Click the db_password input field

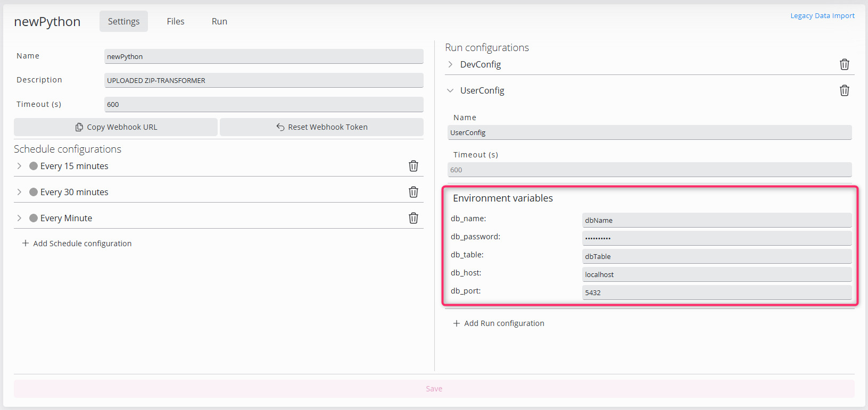pyautogui.click(x=716, y=238)
